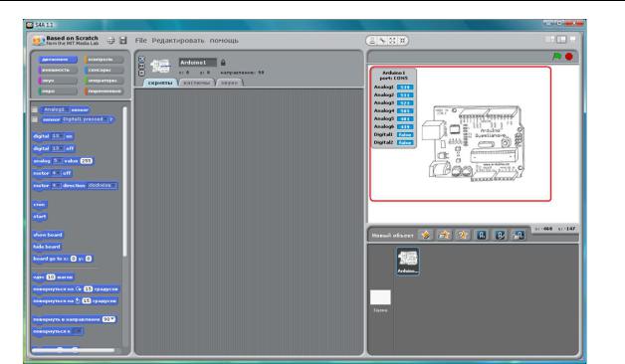Open the помощь menu
Image resolution: width=625 pixels, height=364 pixels.
pyautogui.click(x=224, y=40)
